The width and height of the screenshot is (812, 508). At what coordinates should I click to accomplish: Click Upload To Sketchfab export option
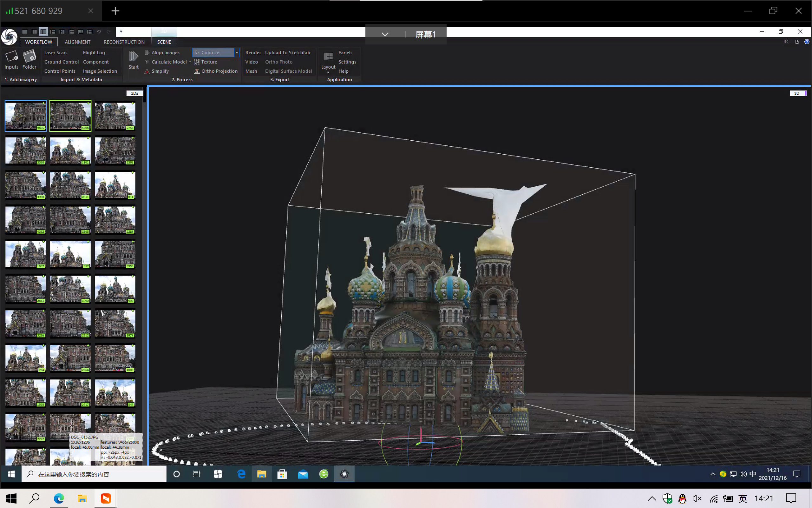coord(288,52)
